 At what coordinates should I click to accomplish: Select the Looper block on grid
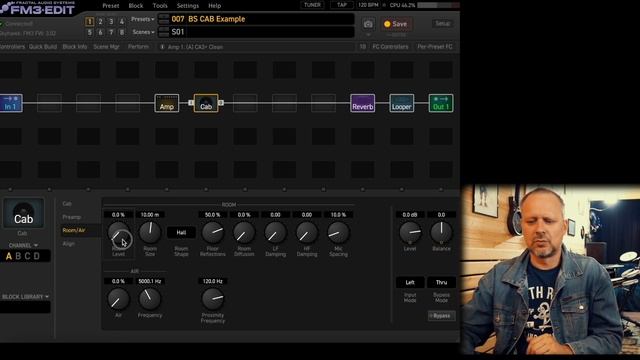click(x=402, y=103)
